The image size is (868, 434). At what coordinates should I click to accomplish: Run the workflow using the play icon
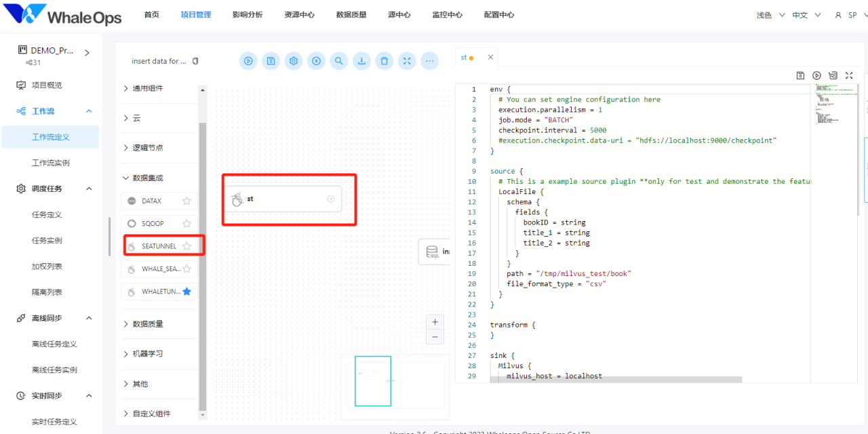[248, 61]
